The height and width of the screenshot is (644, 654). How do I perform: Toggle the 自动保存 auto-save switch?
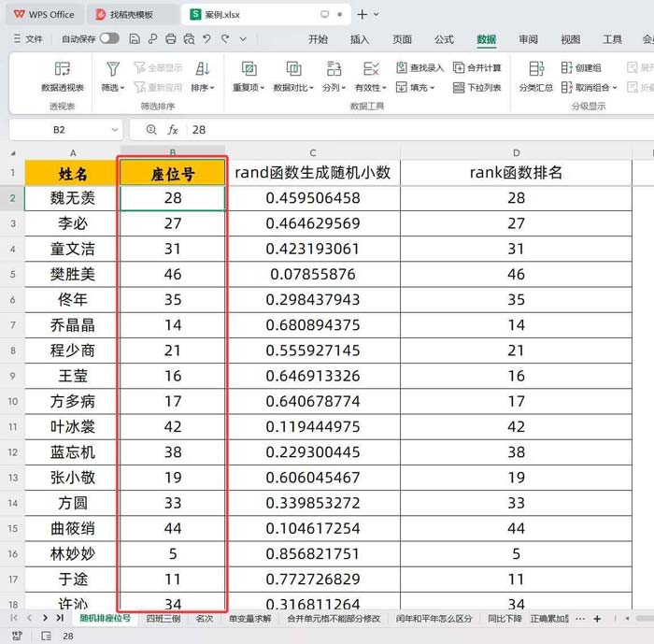109,38
